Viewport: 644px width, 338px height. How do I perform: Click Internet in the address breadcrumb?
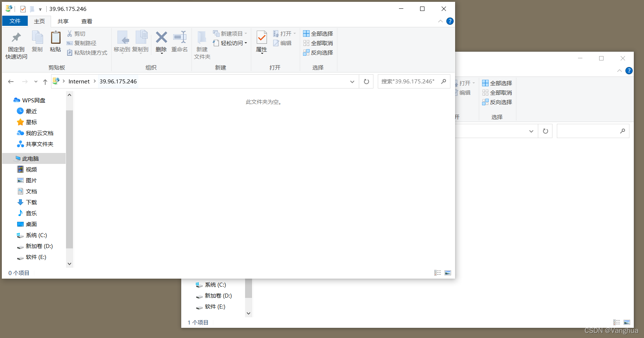click(79, 82)
